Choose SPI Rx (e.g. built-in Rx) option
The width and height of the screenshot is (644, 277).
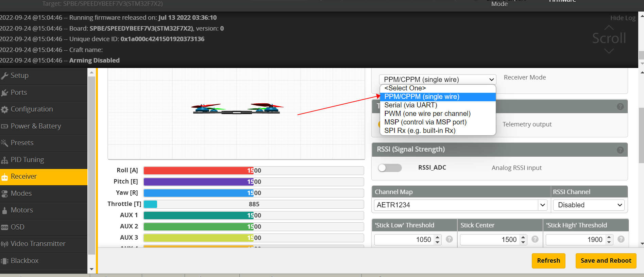pos(420,131)
